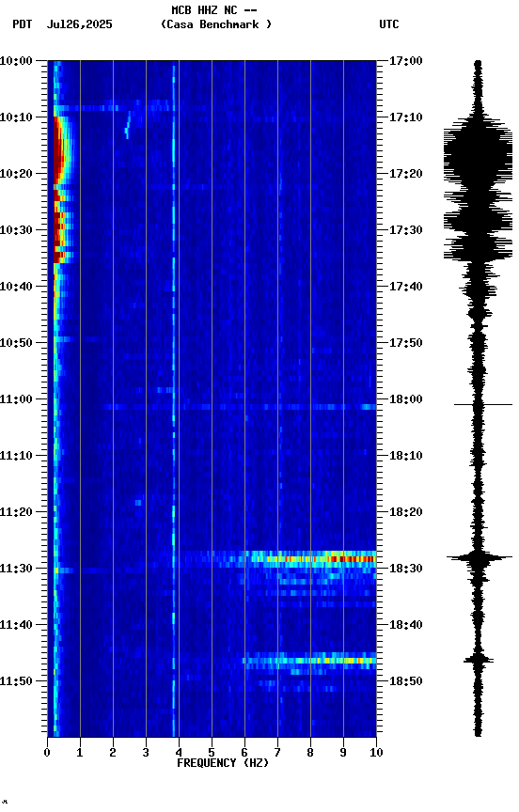
Task: Click the 18:50 UTC time label
Action: 406,681
